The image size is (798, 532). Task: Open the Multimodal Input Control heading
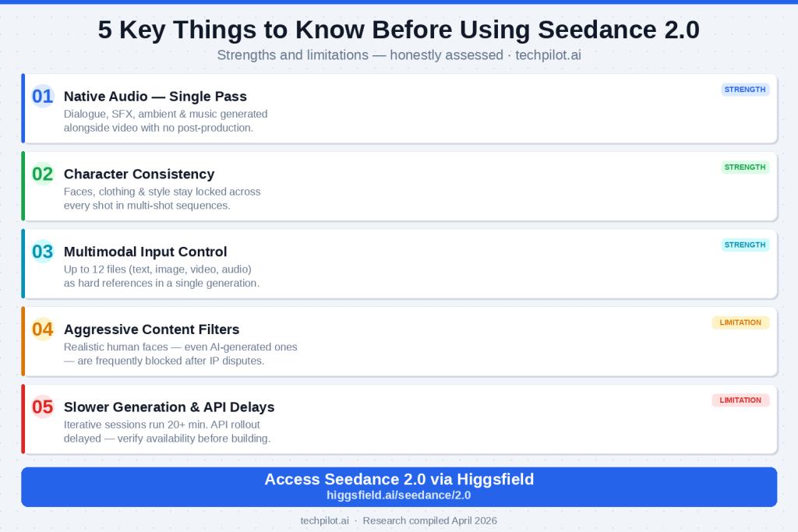point(145,252)
